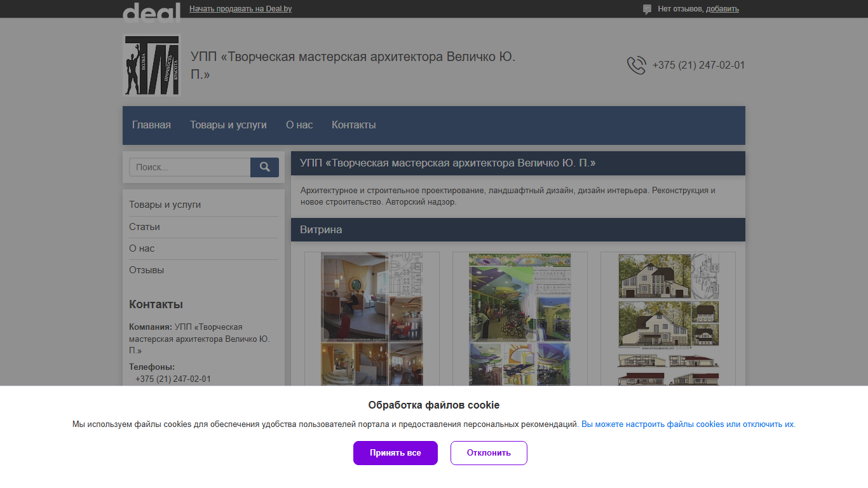The height and width of the screenshot is (488, 868).
Task: Focus the 'Поиск...' search field
Action: [190, 167]
